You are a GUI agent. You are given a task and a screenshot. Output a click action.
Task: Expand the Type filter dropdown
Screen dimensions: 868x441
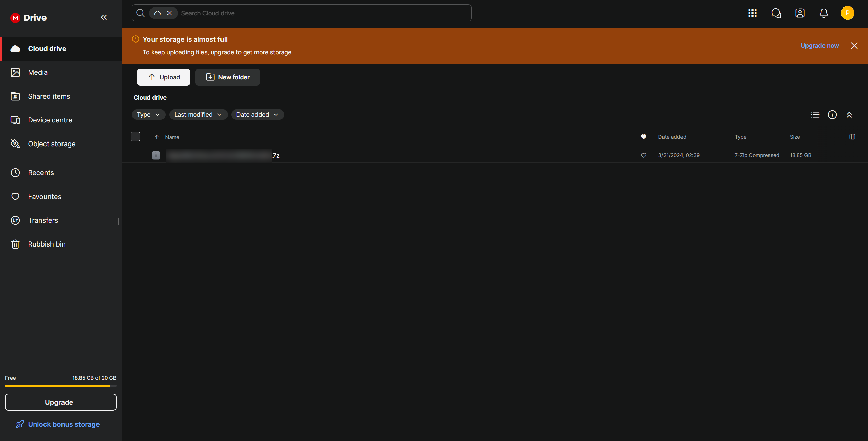pos(148,115)
